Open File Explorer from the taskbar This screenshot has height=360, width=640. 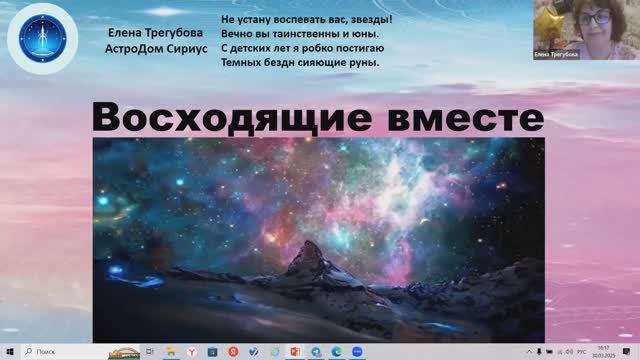tap(171, 351)
